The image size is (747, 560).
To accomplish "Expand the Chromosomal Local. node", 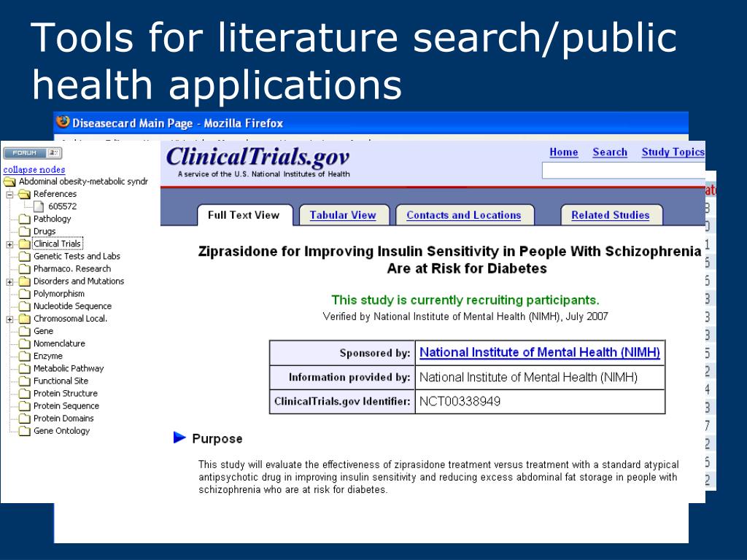I will (9, 319).
